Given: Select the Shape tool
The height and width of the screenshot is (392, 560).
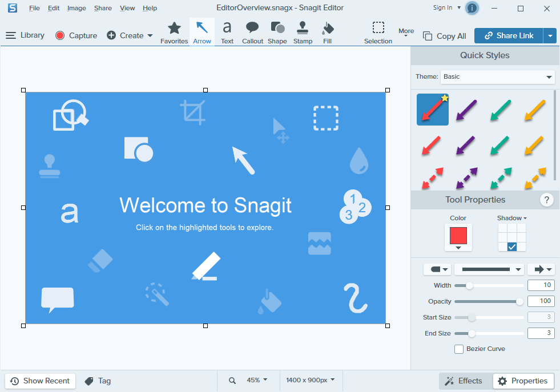Looking at the screenshot, I should [277, 33].
